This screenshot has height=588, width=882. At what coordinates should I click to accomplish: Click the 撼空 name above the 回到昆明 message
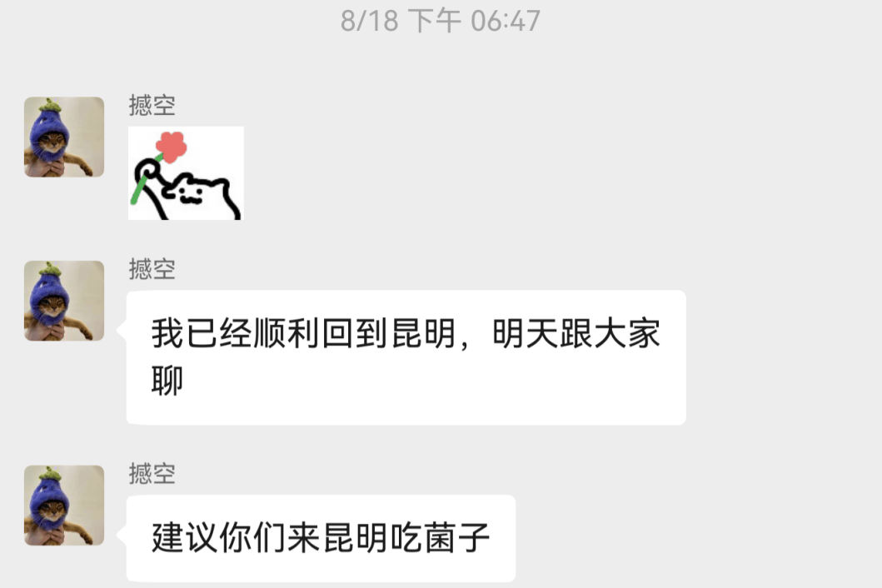coord(152,269)
